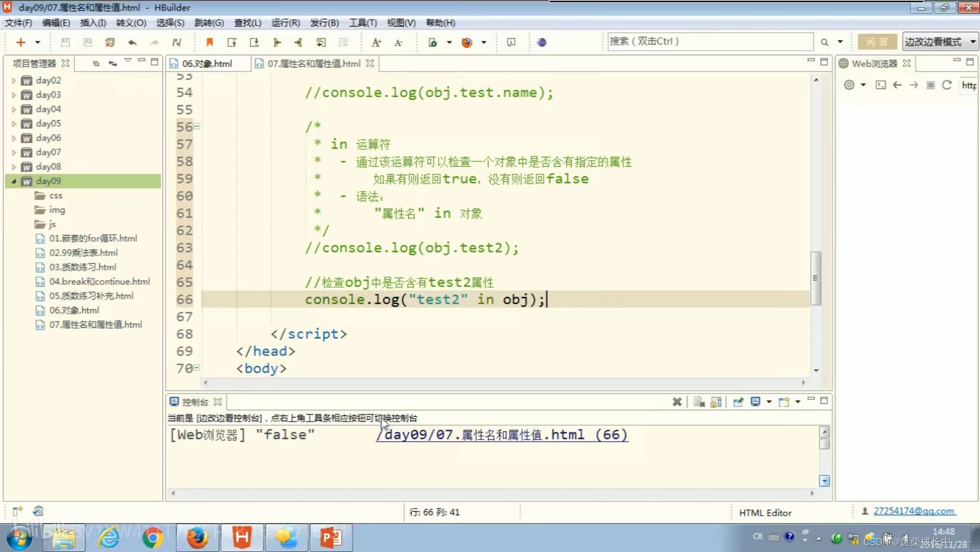Close the 07.属性名和属性值.html editor tab
The width and height of the screenshot is (980, 552).
tap(370, 63)
